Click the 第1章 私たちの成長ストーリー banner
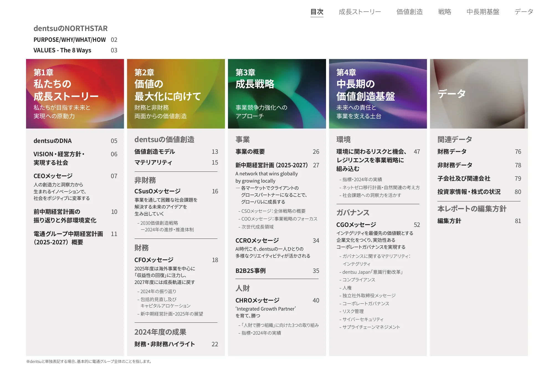The width and height of the screenshot is (554, 392). tap(75, 94)
